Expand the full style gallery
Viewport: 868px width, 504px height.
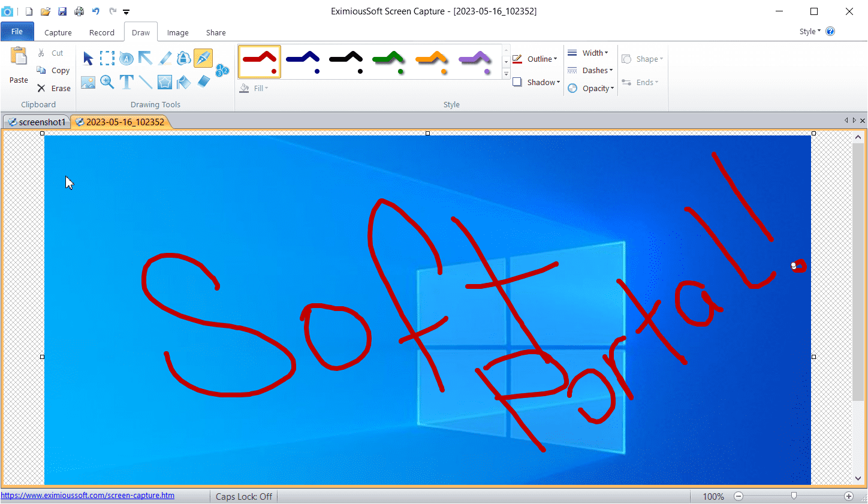coord(506,74)
